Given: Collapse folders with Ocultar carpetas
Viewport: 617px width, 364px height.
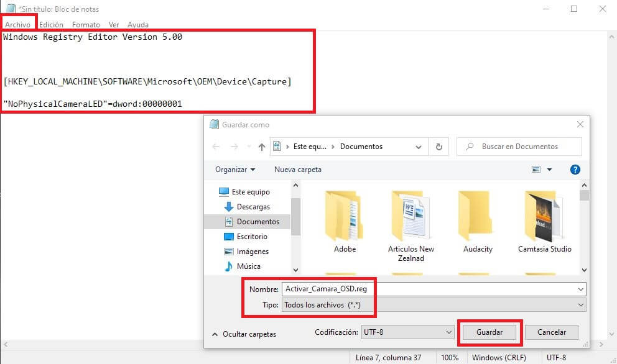Looking at the screenshot, I should click(x=244, y=334).
